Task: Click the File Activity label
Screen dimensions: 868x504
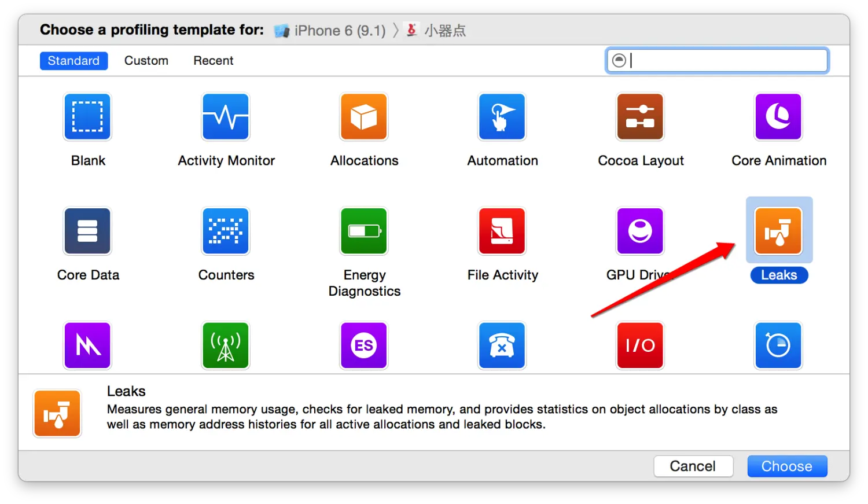Action: tap(503, 275)
